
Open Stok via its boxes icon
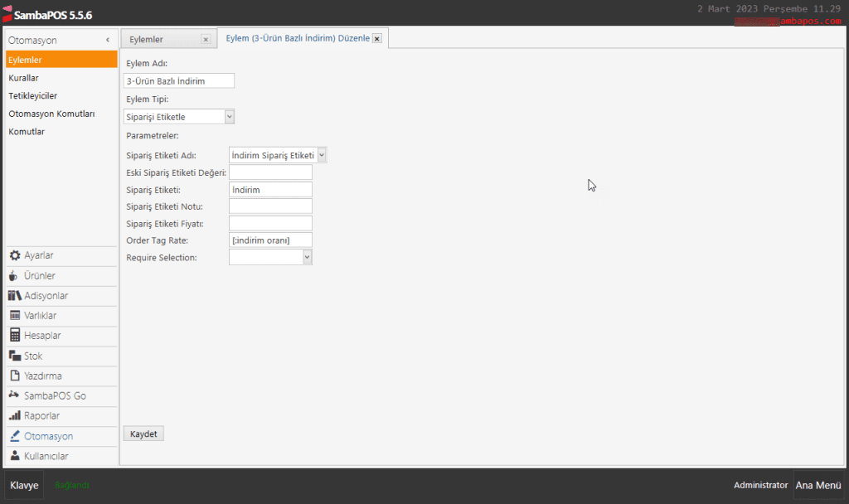pos(15,356)
